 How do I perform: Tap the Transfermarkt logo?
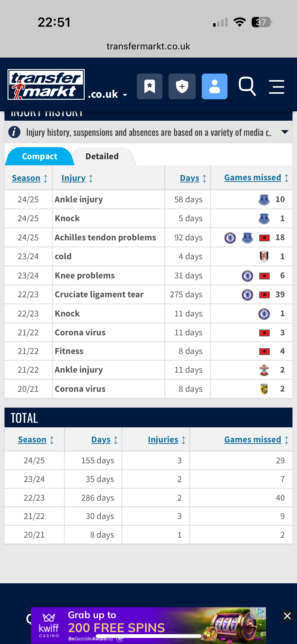tap(46, 84)
